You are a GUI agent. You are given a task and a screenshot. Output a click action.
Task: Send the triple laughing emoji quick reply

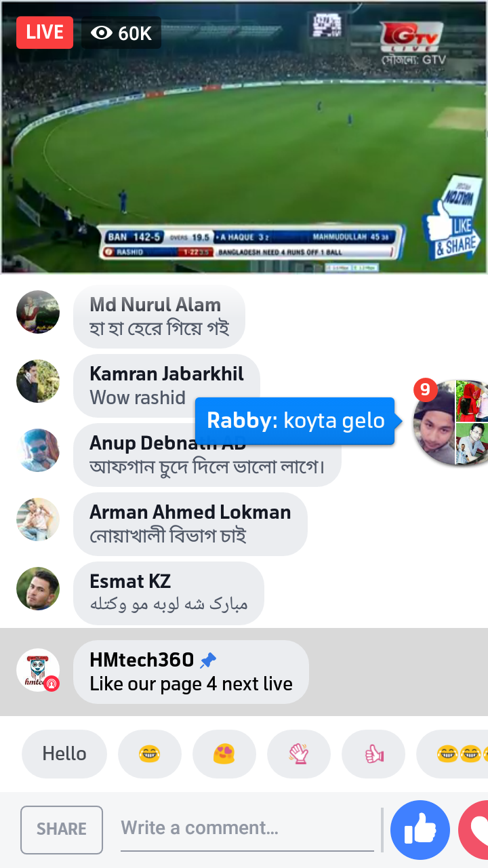coord(452,754)
